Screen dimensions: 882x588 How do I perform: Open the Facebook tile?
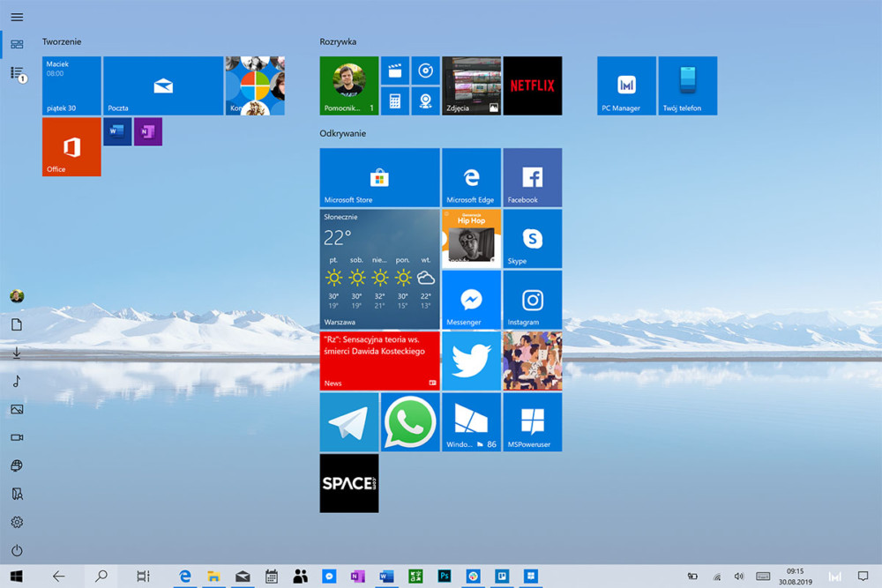point(533,178)
